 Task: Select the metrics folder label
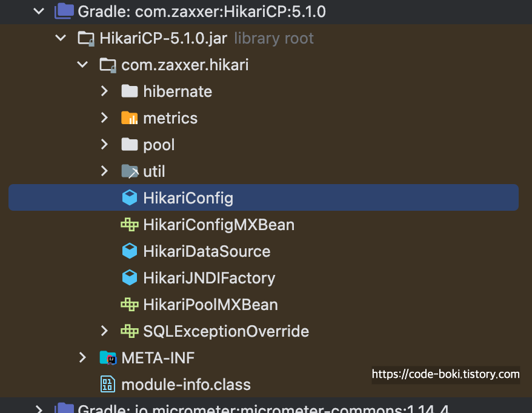[x=170, y=118]
